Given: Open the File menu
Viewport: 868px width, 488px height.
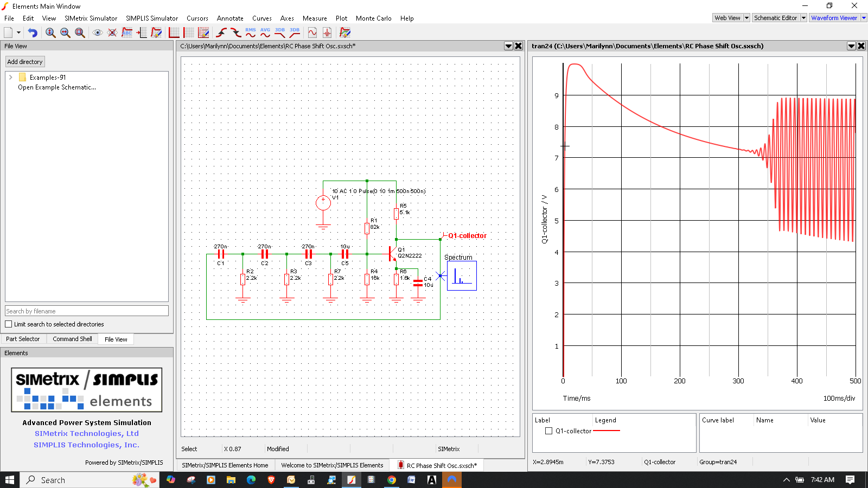Looking at the screenshot, I should pos(9,18).
